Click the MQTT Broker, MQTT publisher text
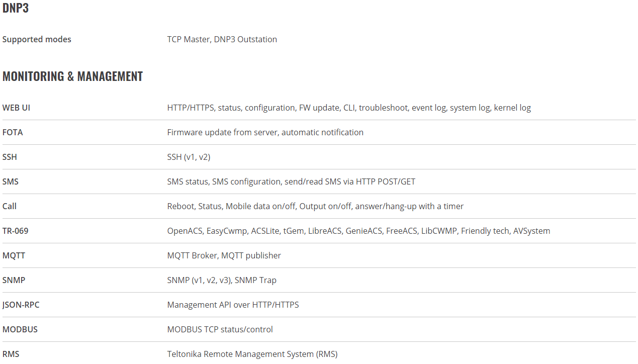Viewport: 638px width, 364px height. pyautogui.click(x=224, y=255)
